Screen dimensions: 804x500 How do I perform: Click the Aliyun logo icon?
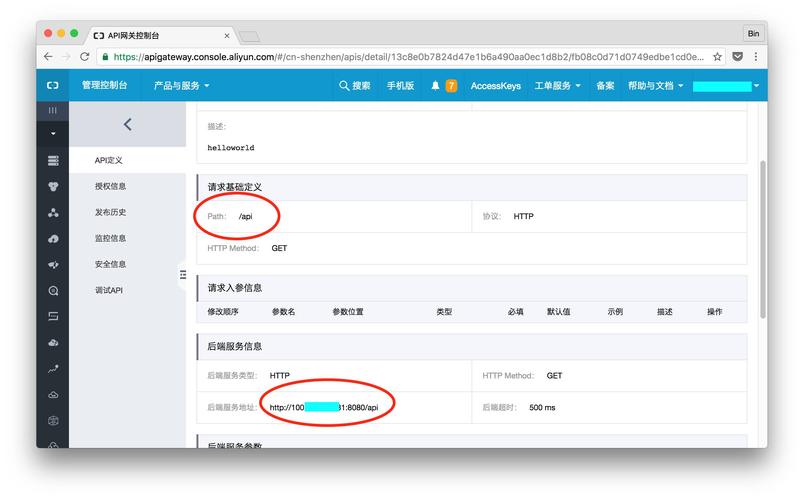pos(52,85)
